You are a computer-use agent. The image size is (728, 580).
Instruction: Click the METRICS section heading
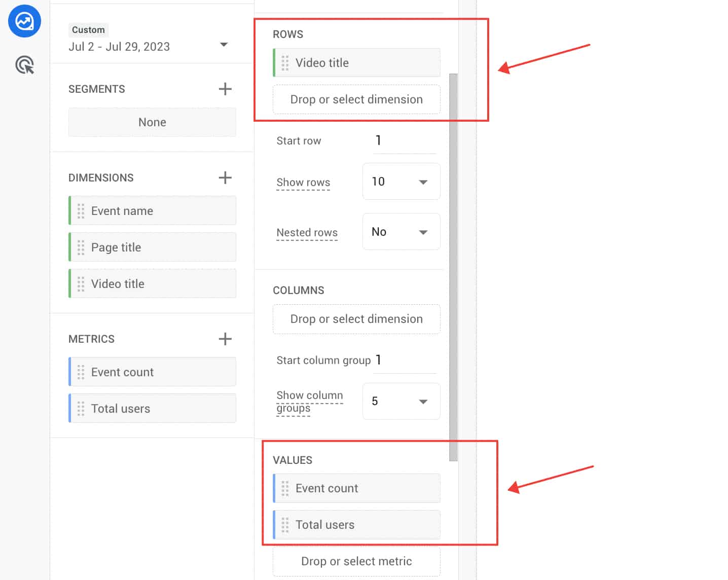tap(91, 339)
